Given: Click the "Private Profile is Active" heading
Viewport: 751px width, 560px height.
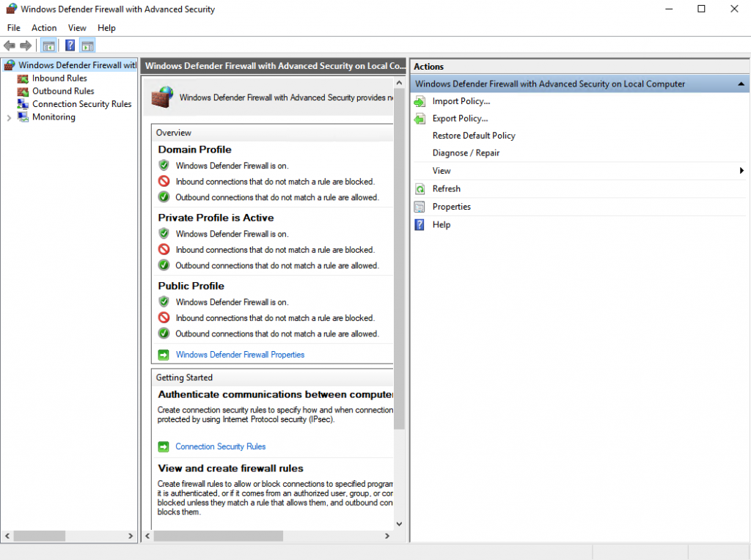Looking at the screenshot, I should (216, 218).
